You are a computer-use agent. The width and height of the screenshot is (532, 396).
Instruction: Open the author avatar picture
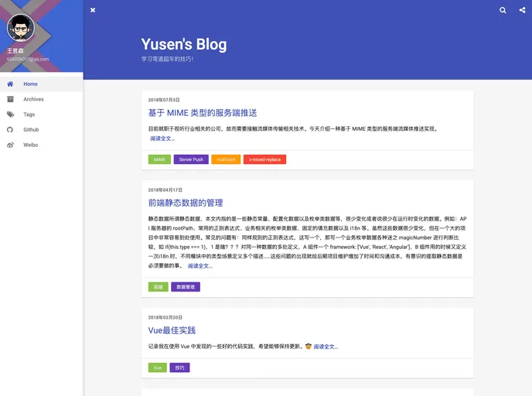click(21, 28)
